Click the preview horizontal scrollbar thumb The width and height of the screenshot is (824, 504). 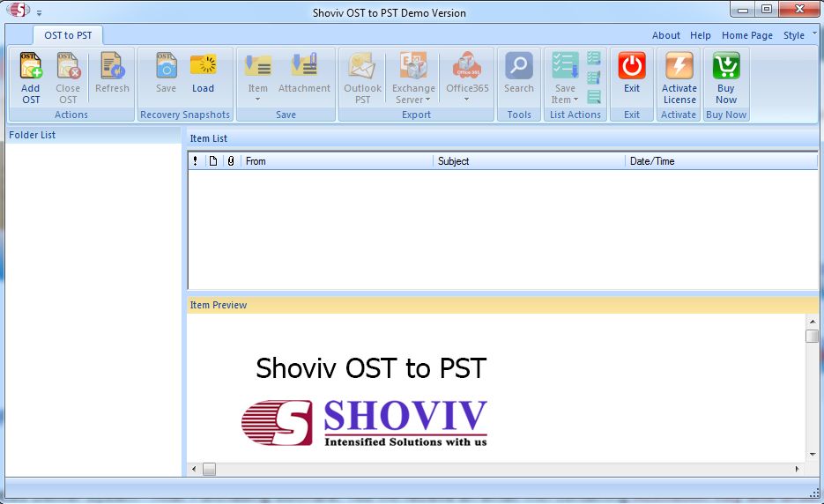click(209, 469)
